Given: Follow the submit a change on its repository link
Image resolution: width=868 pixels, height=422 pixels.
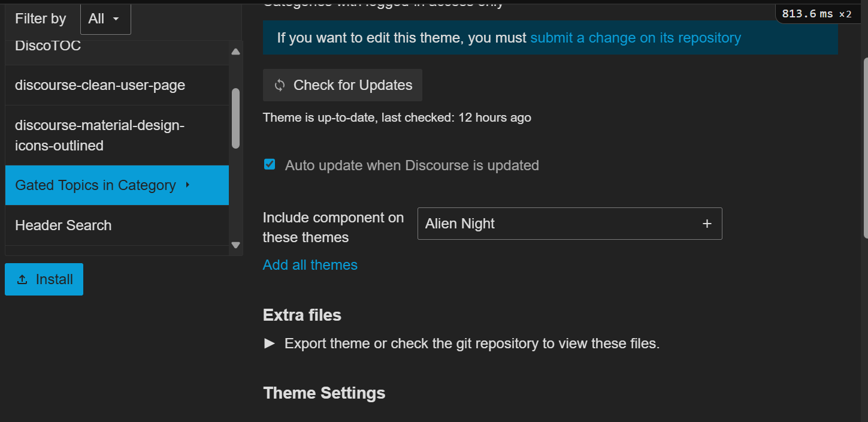Looking at the screenshot, I should click(x=635, y=38).
